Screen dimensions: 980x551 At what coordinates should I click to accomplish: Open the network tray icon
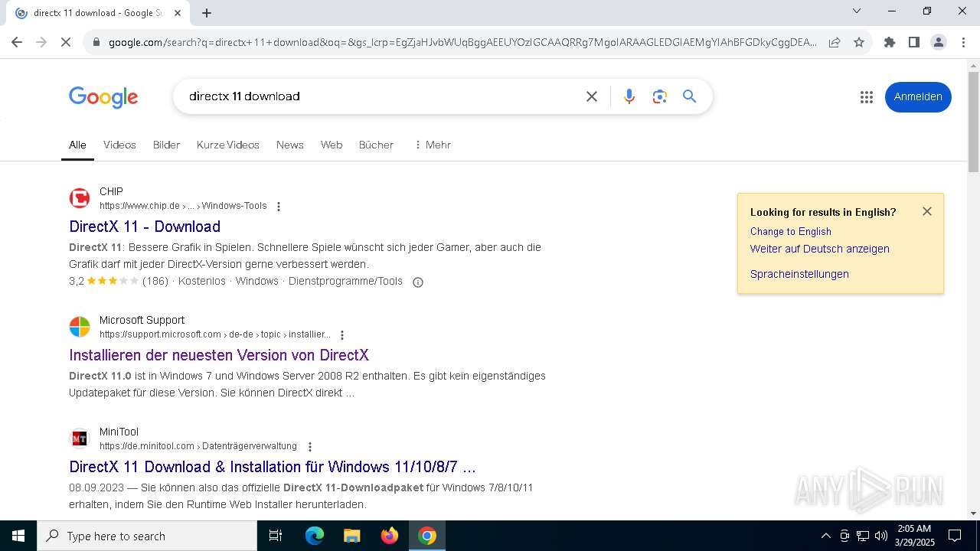(863, 536)
